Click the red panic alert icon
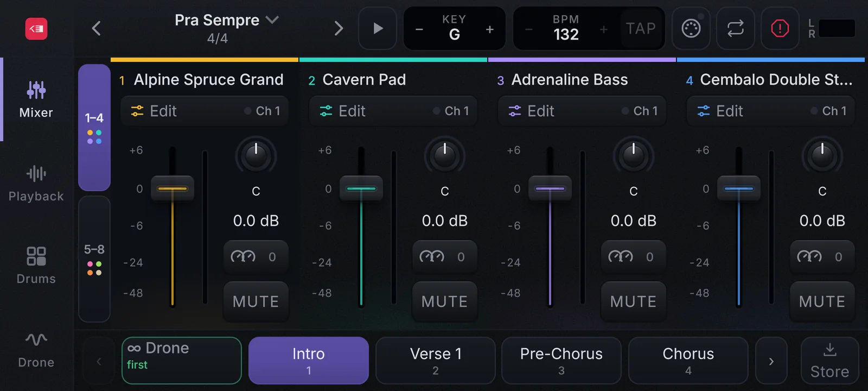The height and width of the screenshot is (391, 868). pos(780,28)
